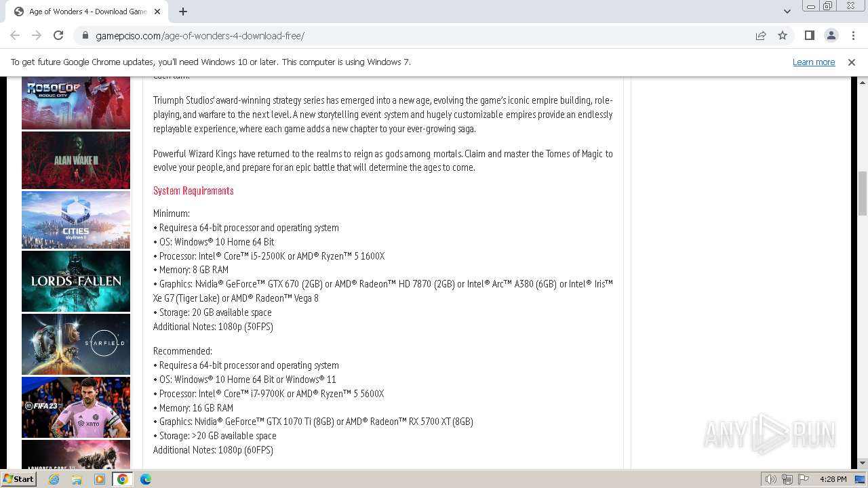
Task: Click Processor i5-2500K or Ryzen 5 1600X line
Action: 269,256
